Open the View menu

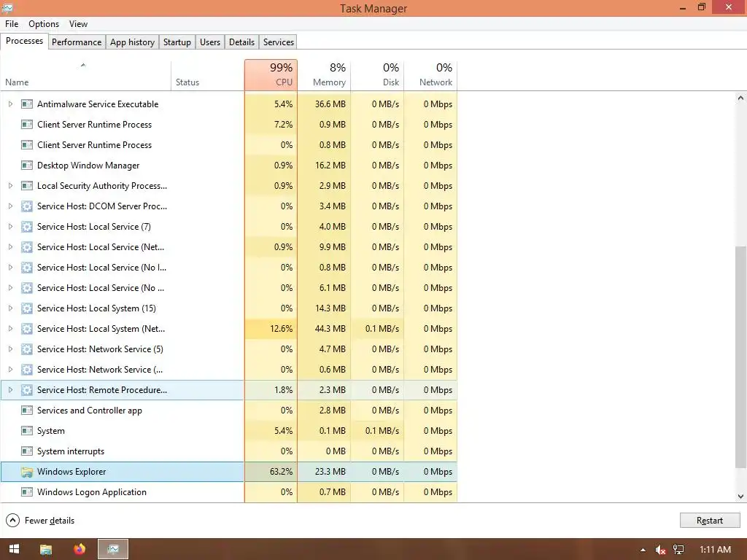tap(78, 24)
